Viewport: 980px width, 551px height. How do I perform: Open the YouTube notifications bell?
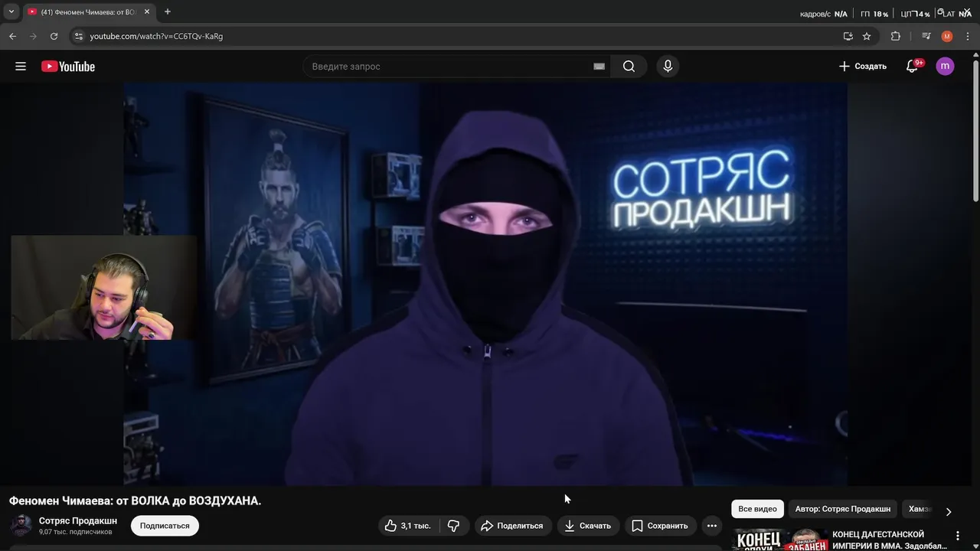click(912, 67)
